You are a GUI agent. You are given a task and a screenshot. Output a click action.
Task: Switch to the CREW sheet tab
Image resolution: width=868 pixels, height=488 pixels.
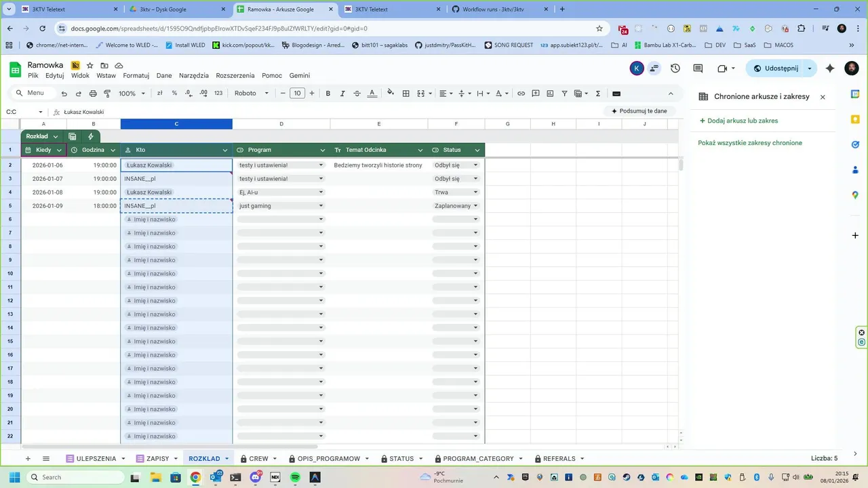[x=258, y=459]
